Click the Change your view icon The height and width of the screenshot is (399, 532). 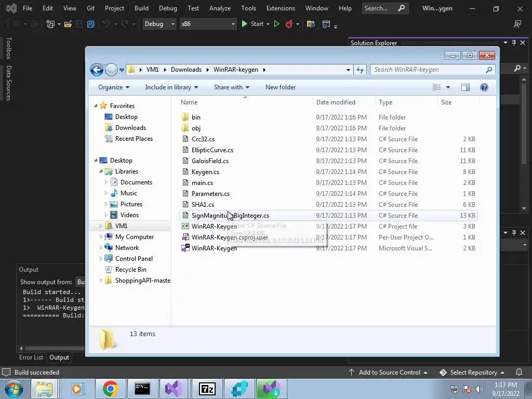tap(436, 87)
